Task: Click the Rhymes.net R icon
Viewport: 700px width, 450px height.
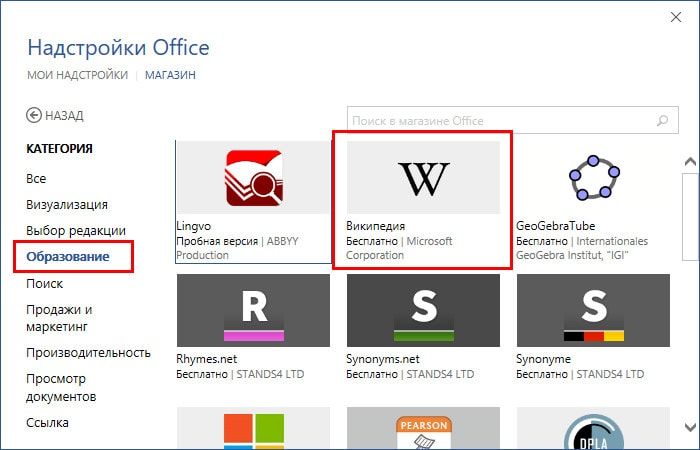Action: (x=253, y=310)
